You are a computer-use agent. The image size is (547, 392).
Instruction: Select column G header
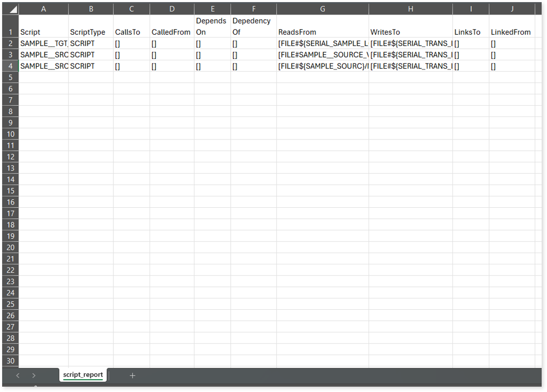[x=322, y=9]
